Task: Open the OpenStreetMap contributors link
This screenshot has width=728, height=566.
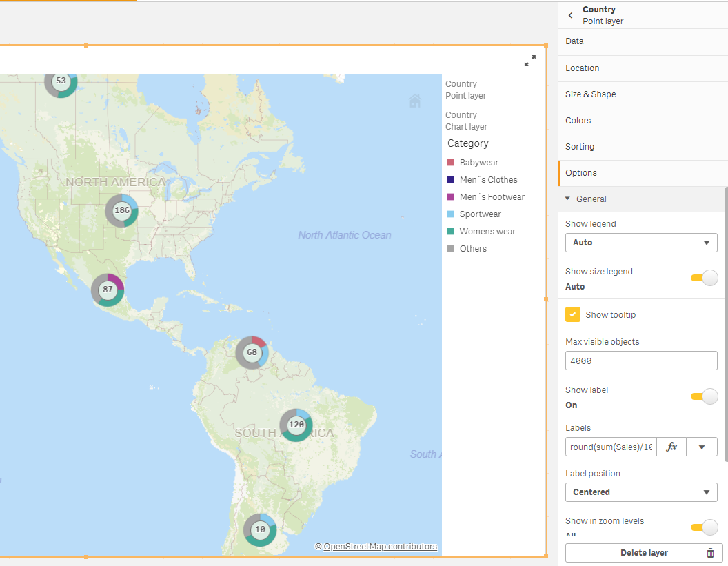Action: point(376,546)
